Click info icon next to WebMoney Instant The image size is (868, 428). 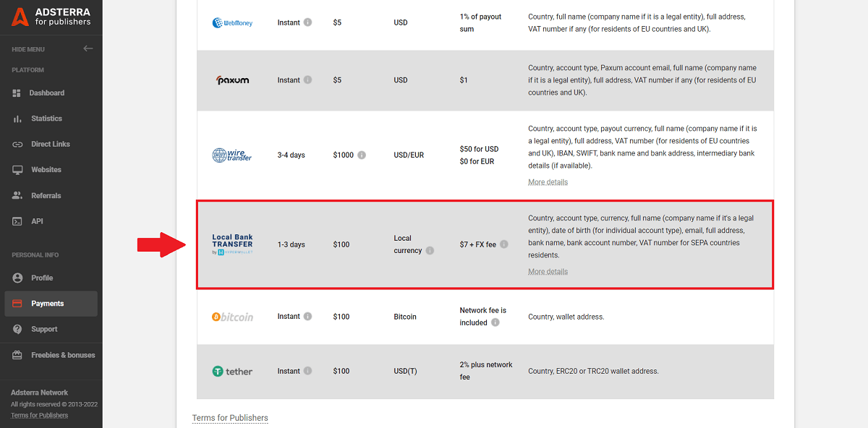coord(307,22)
